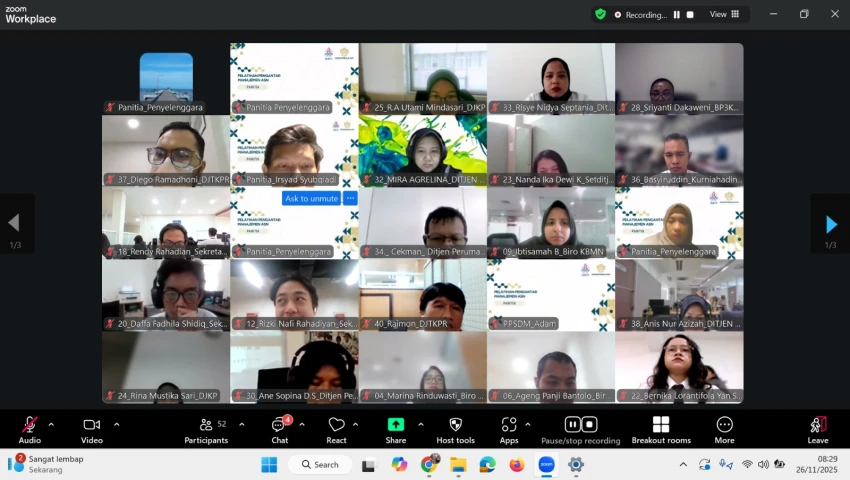Select 32_MIRA AGRELINA video tile
850x480 pixels.
tap(423, 151)
